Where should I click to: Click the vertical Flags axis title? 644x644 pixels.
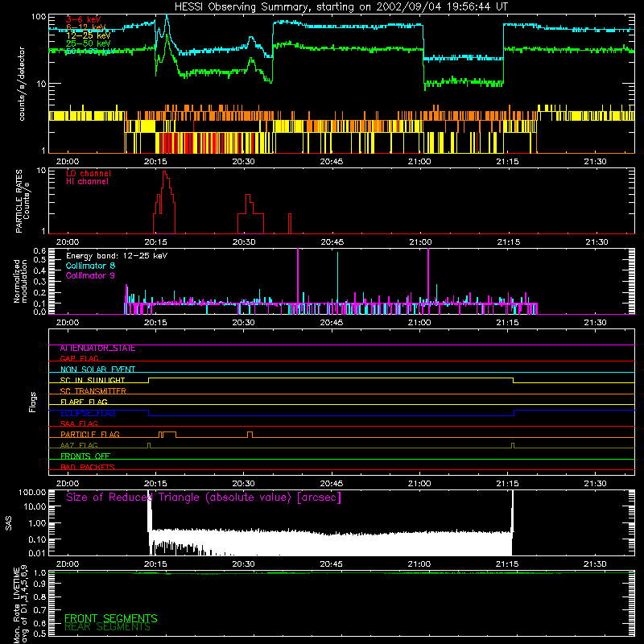click(x=33, y=402)
